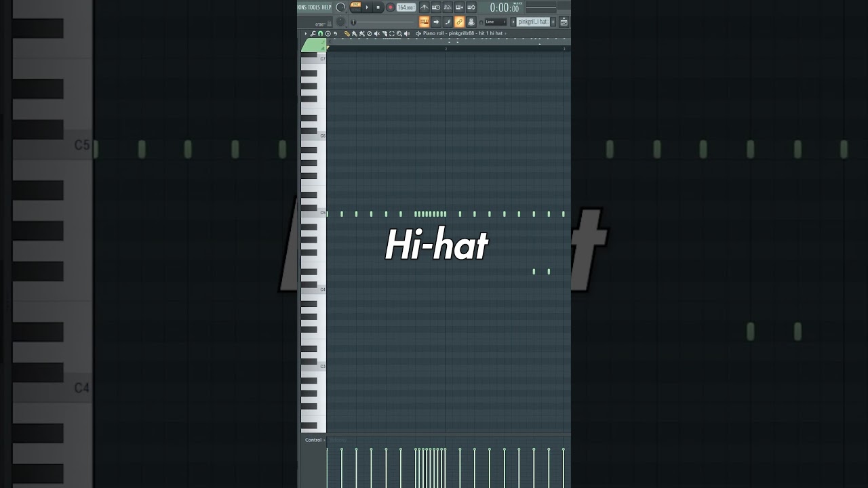Click the red Record button
This screenshot has height=488, width=868.
click(x=391, y=7)
